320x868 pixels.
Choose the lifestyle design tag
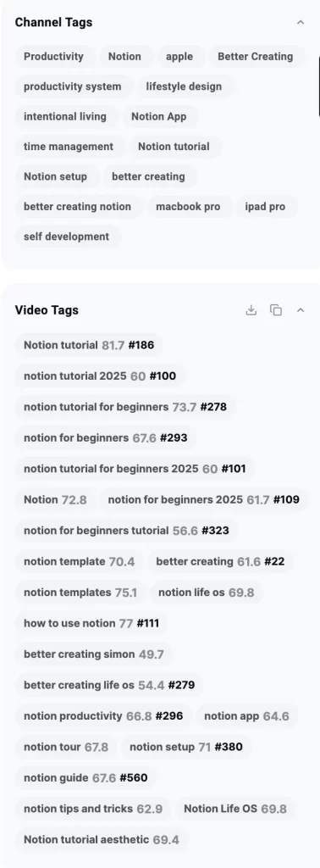point(184,86)
